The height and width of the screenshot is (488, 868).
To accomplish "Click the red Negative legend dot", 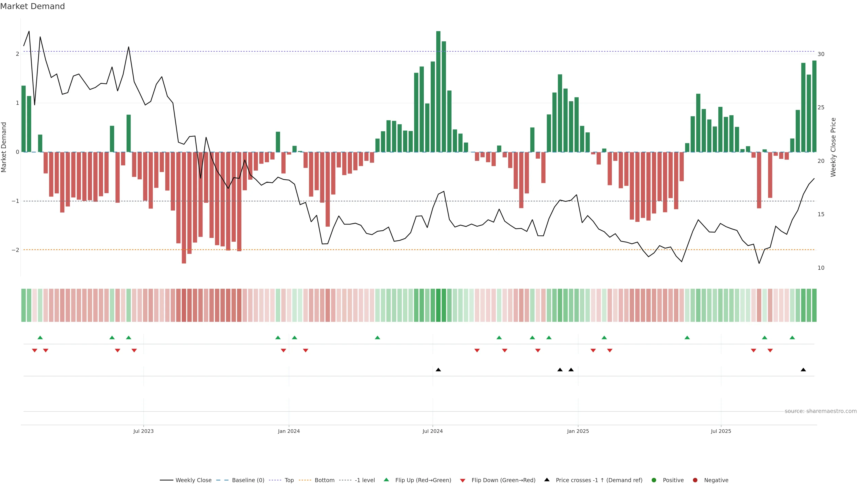I will tap(695, 480).
